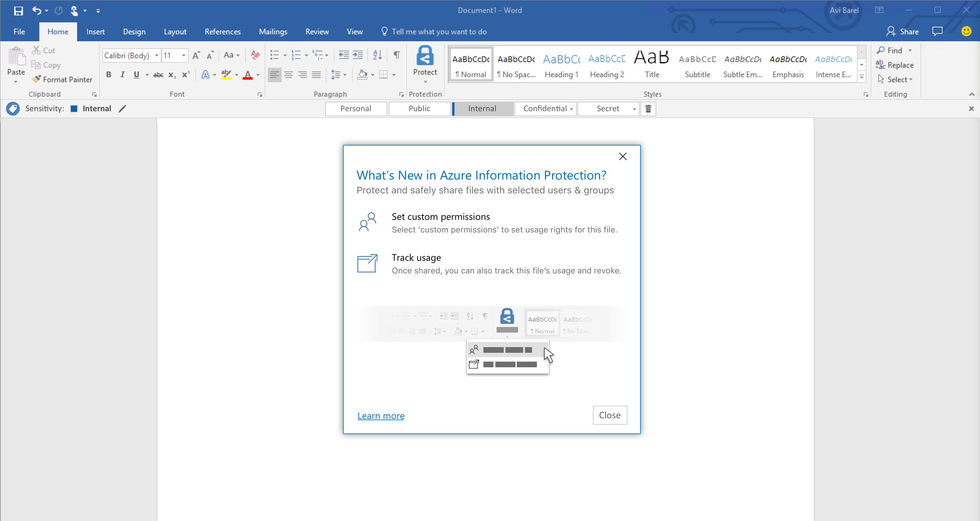Select the Public sensitivity label
Viewport: 980px width, 521px height.
419,109
